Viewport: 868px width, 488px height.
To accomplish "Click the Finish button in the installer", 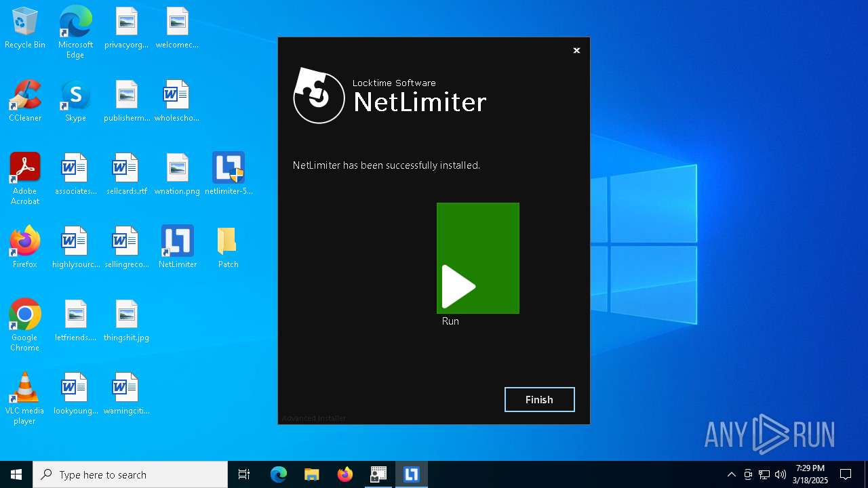I will pos(540,400).
